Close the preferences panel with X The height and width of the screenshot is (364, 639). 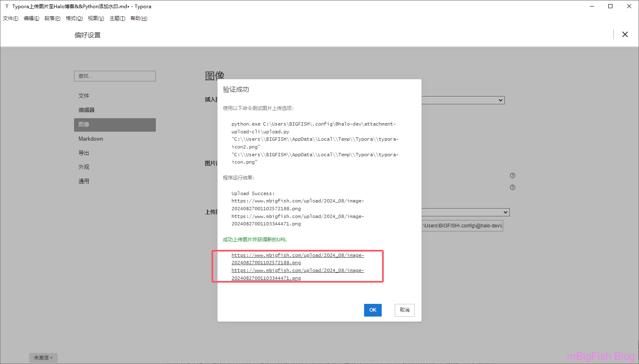pyautogui.click(x=625, y=35)
